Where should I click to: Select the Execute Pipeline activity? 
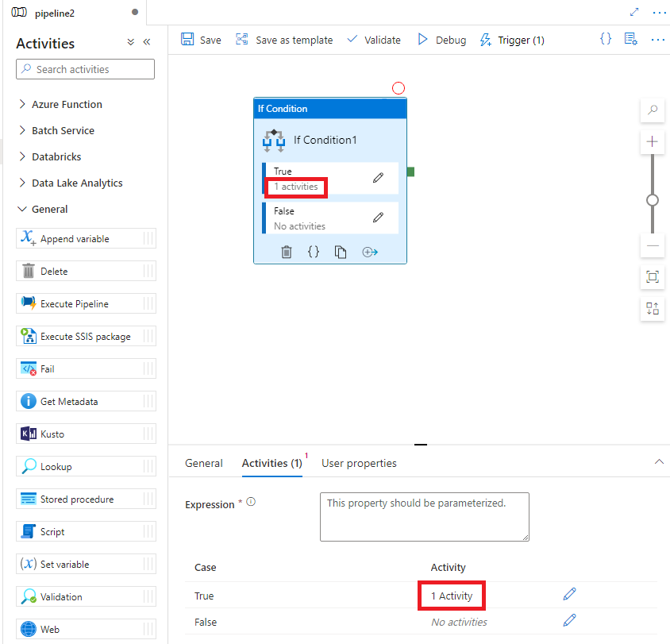point(86,303)
